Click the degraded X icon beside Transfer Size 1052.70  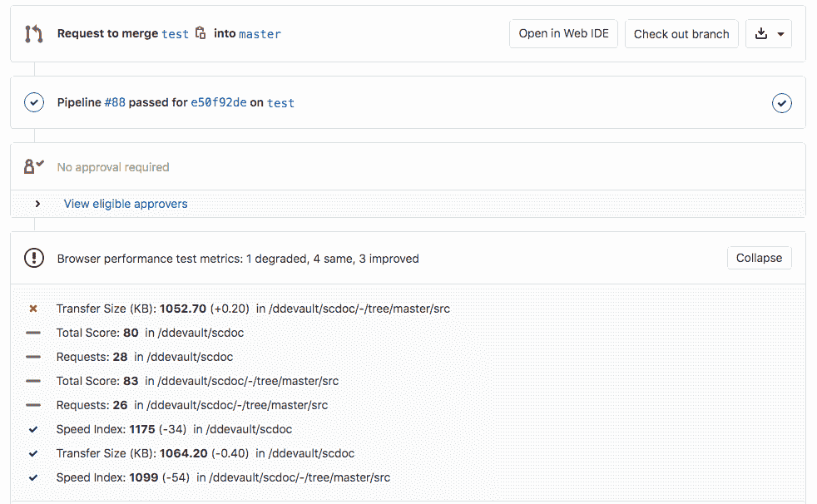[x=32, y=308]
